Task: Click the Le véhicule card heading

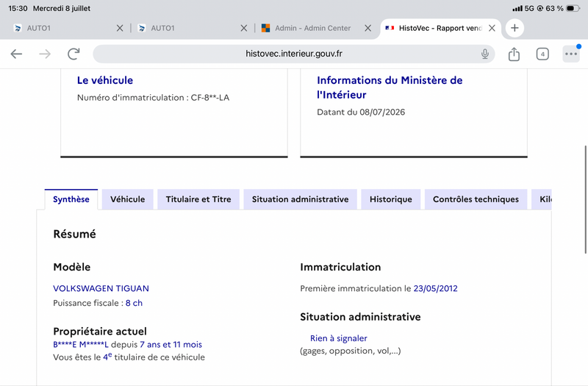Action: [x=105, y=80]
